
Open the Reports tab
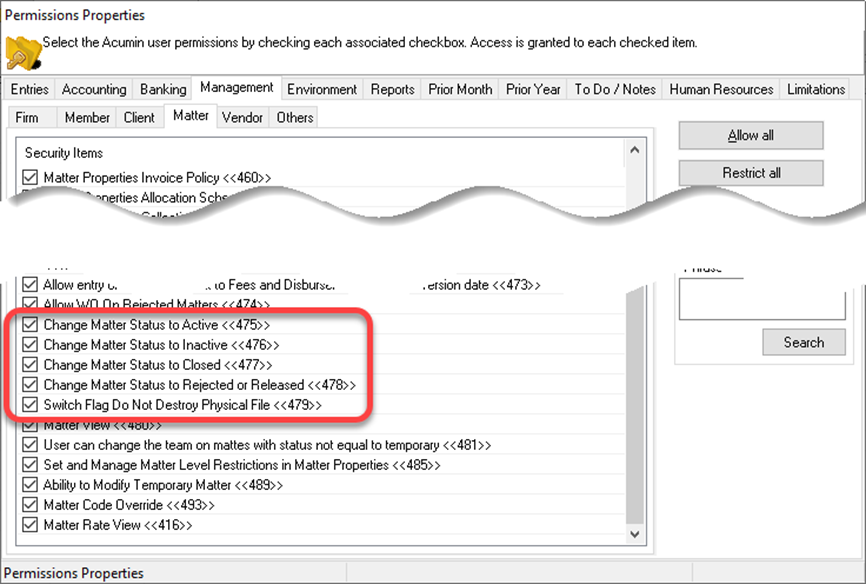[392, 89]
